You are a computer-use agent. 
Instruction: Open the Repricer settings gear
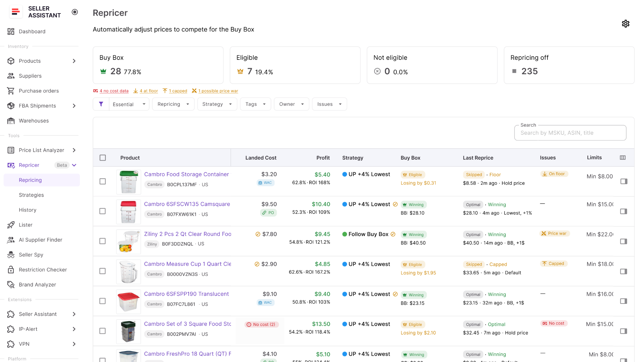pos(625,24)
